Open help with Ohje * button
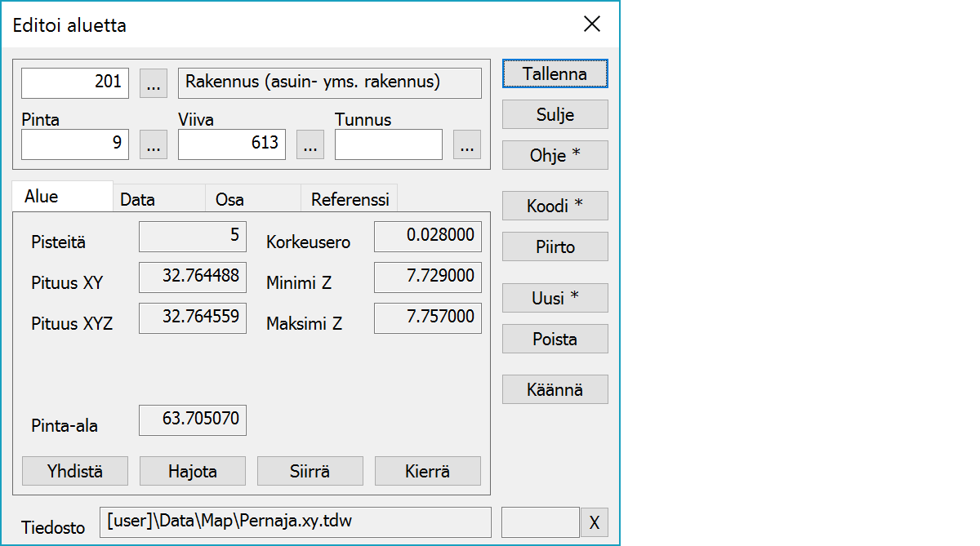The image size is (980, 546). [x=555, y=155]
